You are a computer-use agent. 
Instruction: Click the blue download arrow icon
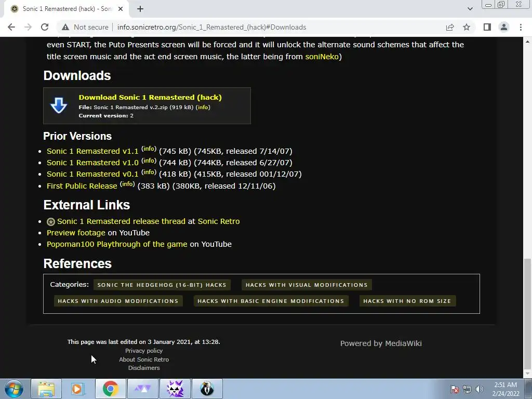[x=59, y=105]
